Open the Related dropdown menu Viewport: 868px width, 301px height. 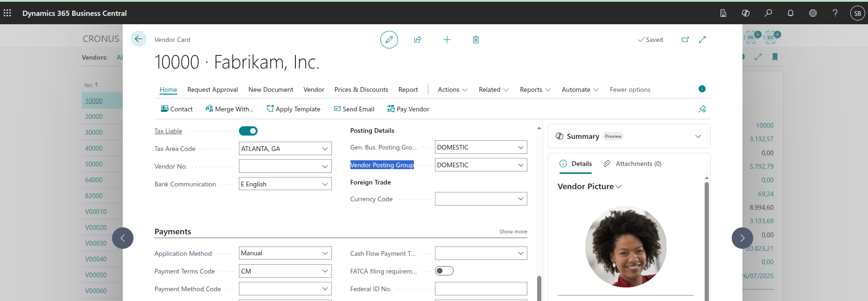[494, 89]
